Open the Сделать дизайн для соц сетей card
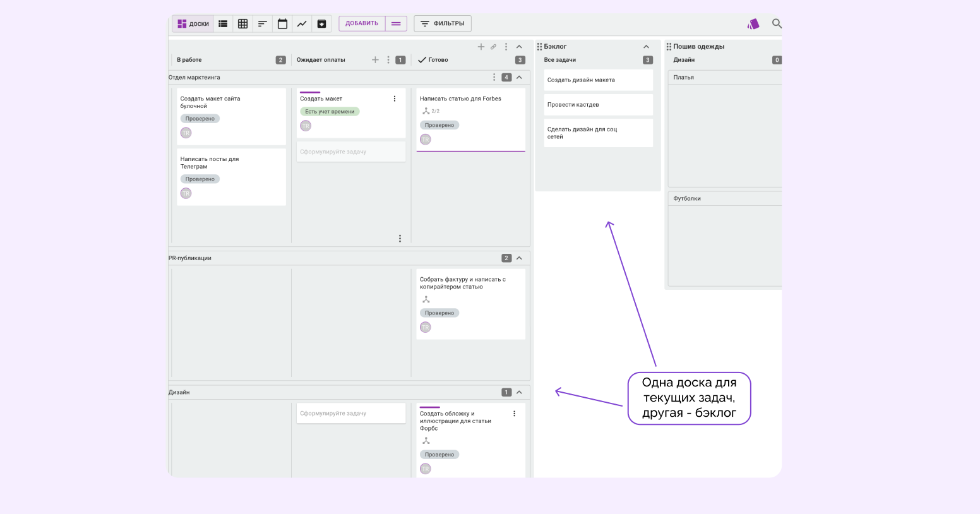The image size is (980, 514). [598, 133]
